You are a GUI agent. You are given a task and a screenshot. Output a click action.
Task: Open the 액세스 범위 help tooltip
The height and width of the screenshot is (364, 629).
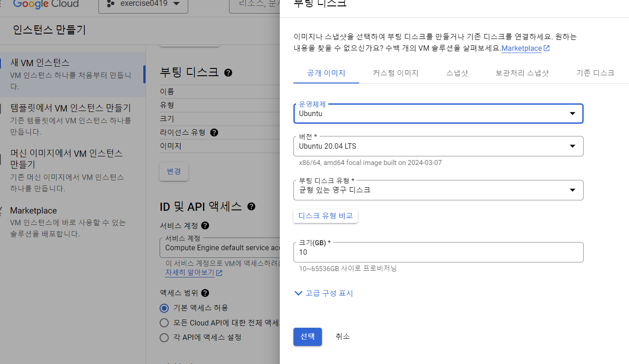[205, 293]
